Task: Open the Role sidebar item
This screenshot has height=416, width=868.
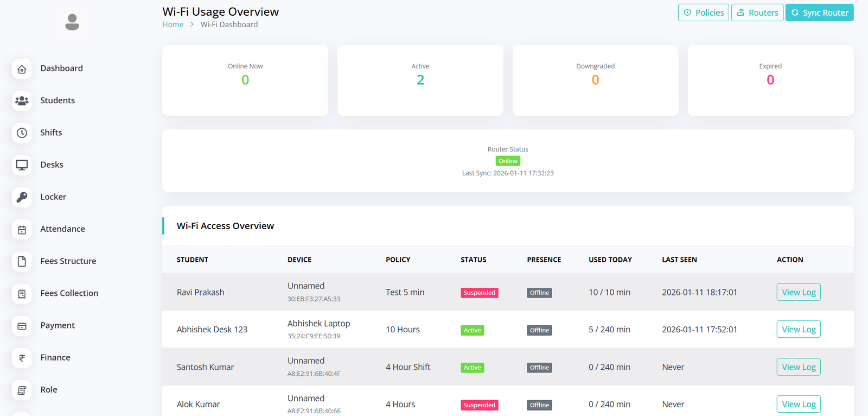Action: 48,389
